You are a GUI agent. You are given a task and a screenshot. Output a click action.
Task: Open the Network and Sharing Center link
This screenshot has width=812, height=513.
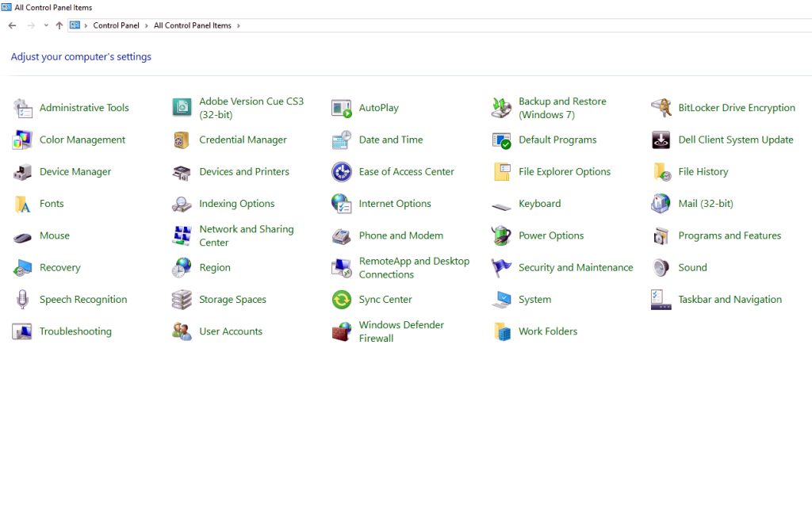[x=247, y=235]
